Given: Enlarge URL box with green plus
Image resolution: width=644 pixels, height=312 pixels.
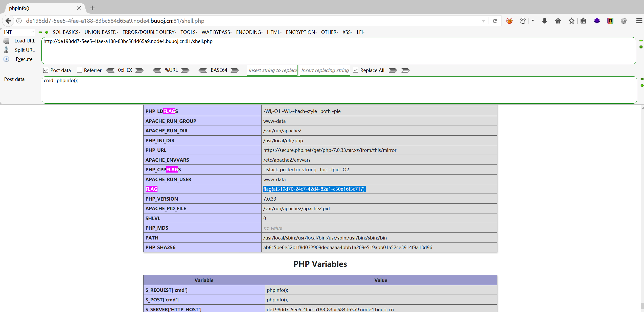Looking at the screenshot, I should 641,47.
